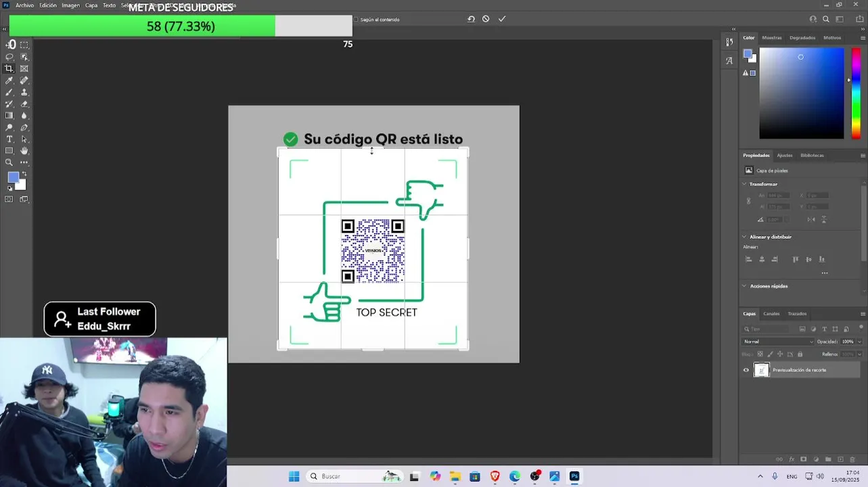868x487 pixels.
Task: Select the Horizontal Type tool
Action: [x=9, y=139]
